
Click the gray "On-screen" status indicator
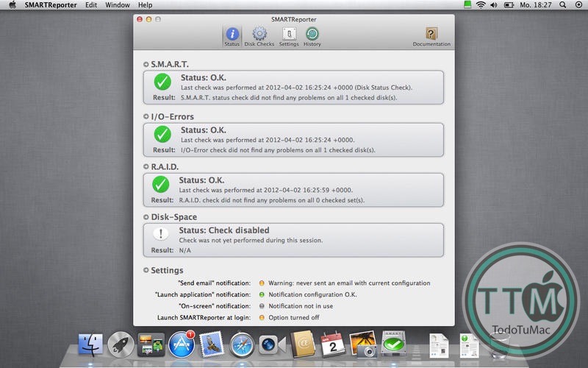tap(262, 306)
